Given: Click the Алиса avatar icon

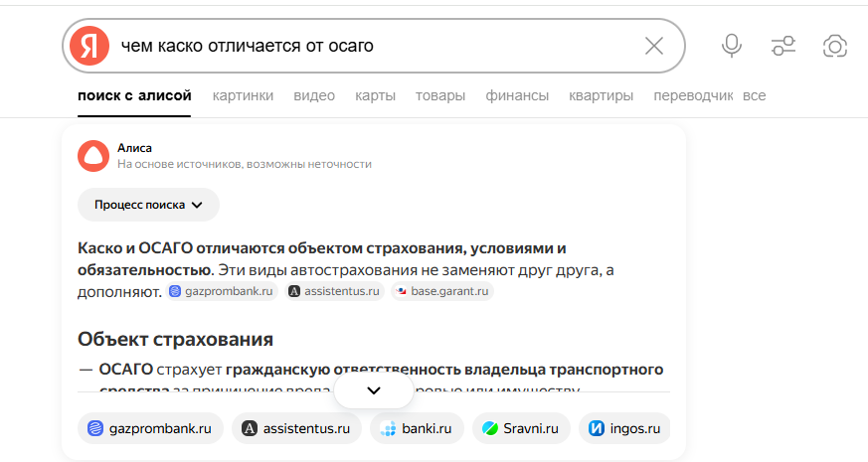Looking at the screenshot, I should [x=93, y=155].
